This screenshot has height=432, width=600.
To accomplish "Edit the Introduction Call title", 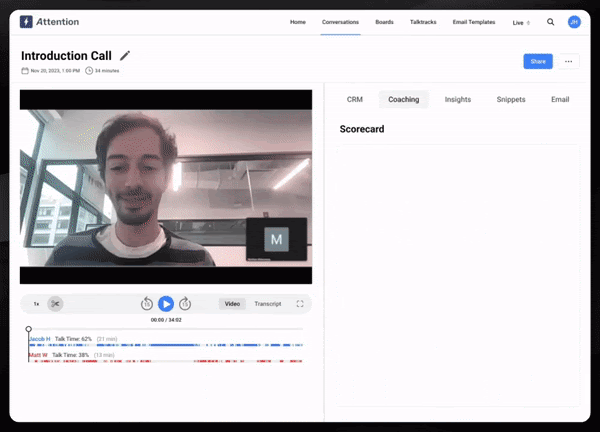I will point(125,56).
